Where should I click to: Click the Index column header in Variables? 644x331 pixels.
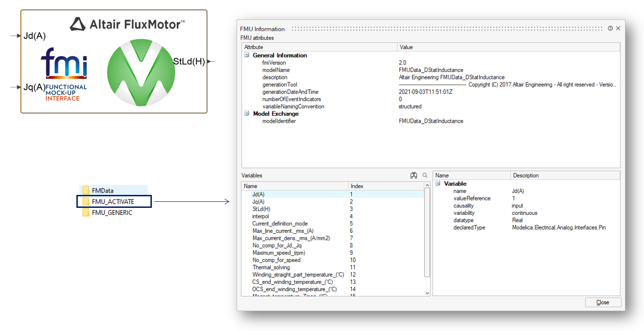point(357,186)
